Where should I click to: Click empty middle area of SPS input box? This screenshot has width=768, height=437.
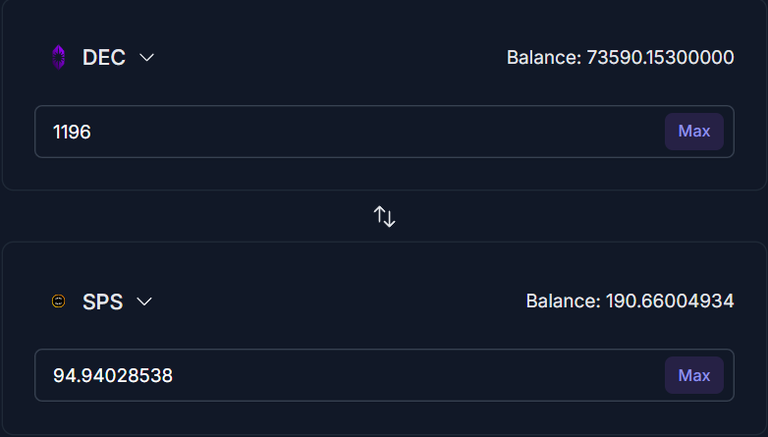point(416,375)
